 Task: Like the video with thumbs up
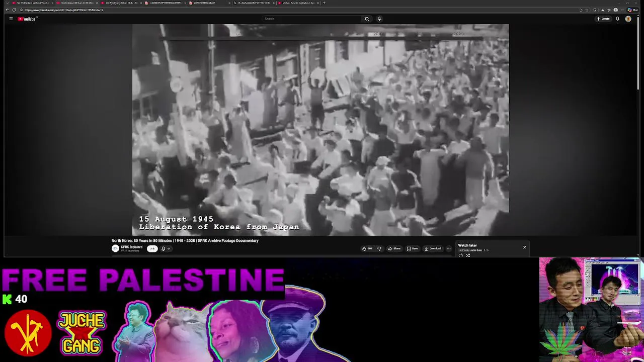click(368, 248)
